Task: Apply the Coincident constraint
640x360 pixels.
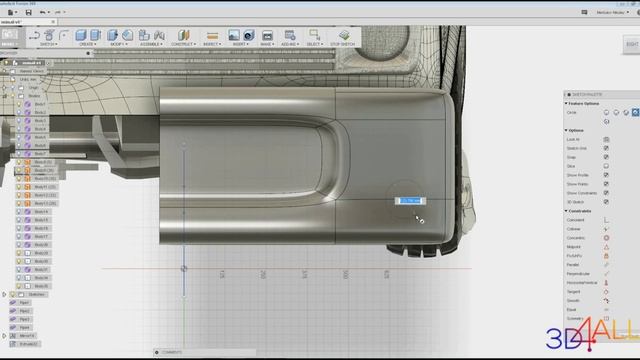Action: [606, 220]
